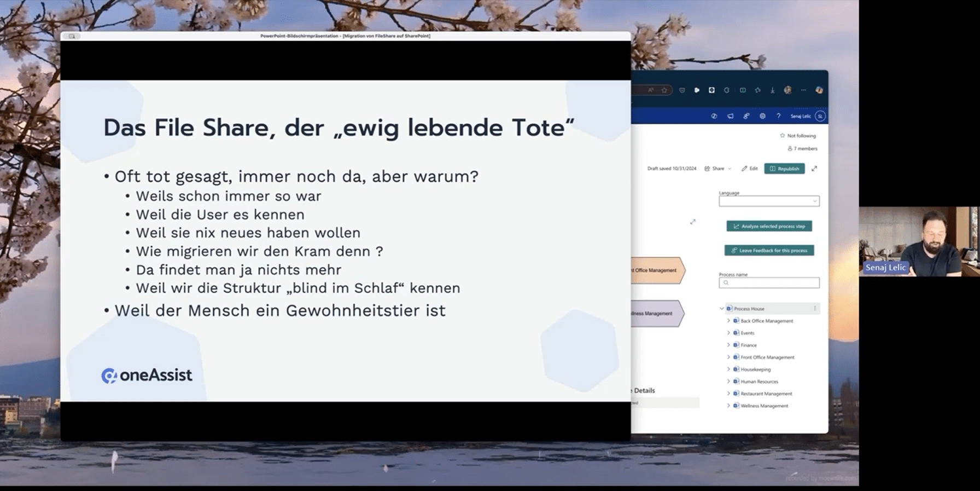Click the Process name search field

(769, 283)
